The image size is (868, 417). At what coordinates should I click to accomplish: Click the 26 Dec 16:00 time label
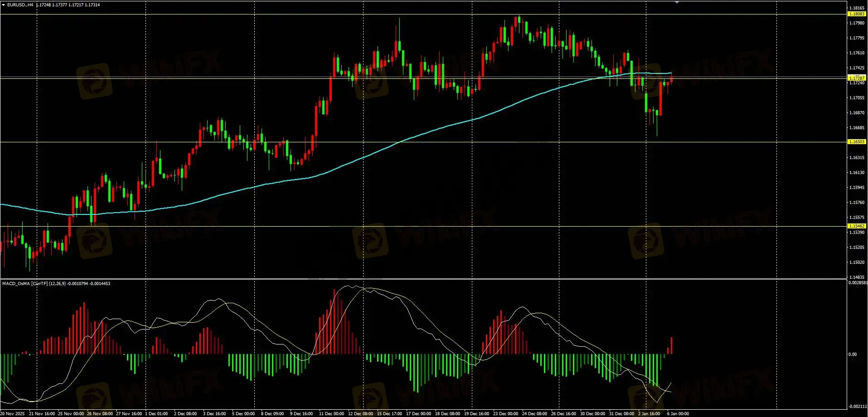coord(564,414)
